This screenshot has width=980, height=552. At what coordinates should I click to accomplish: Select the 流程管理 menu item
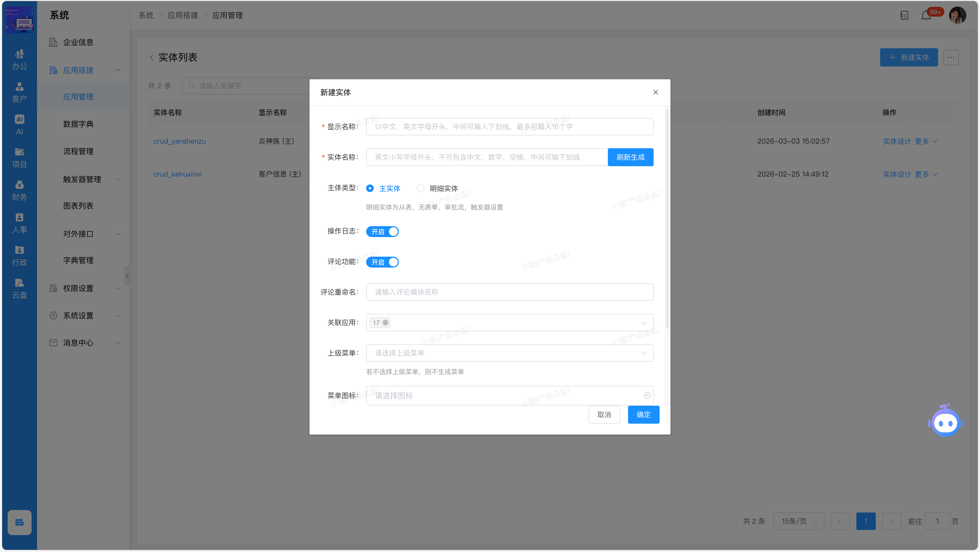coord(78,151)
